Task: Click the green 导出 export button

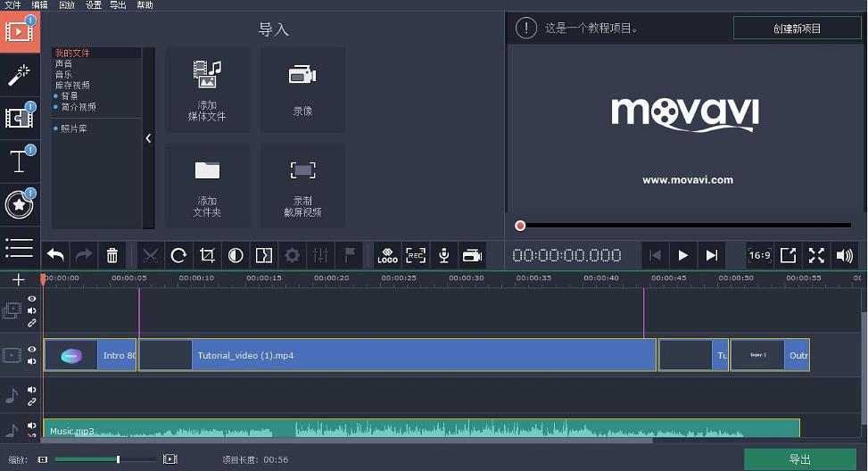Action: [x=800, y=459]
